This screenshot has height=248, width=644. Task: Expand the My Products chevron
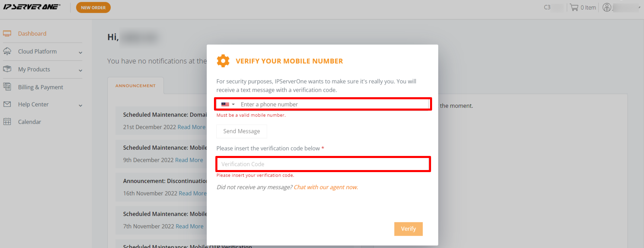coord(81,70)
